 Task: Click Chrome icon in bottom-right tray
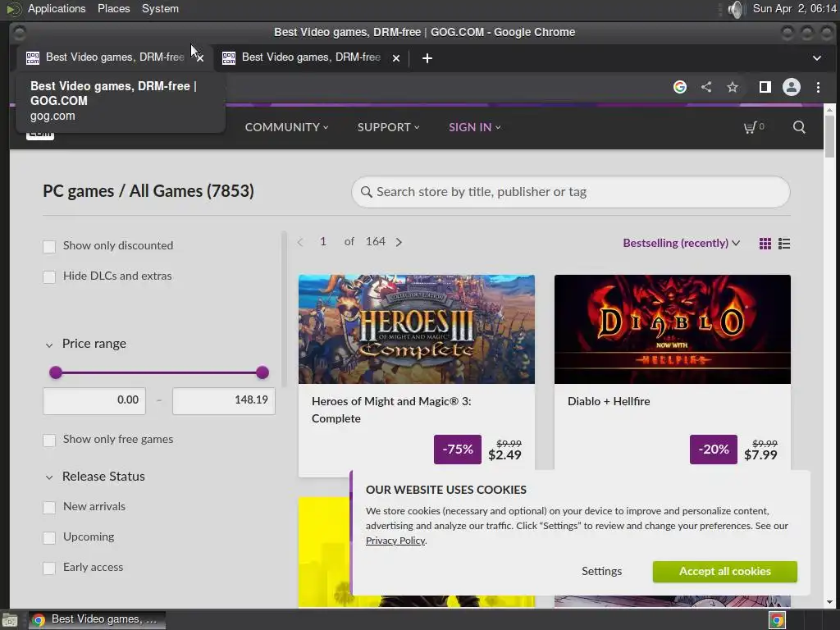click(777, 620)
